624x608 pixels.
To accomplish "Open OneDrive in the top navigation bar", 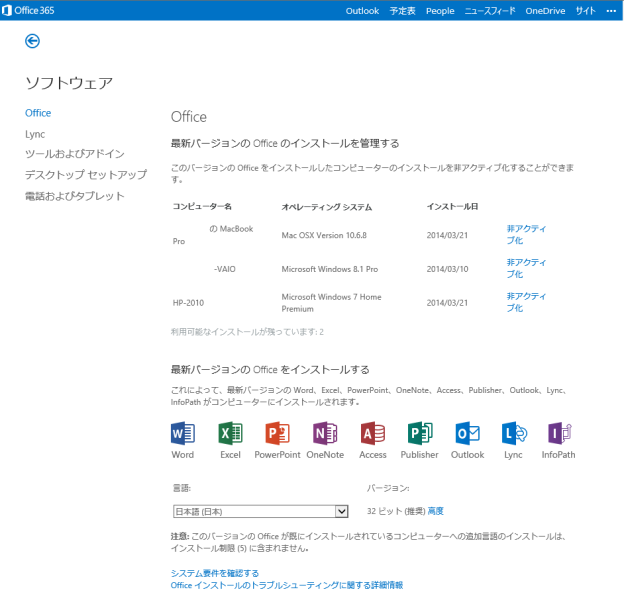I will pos(545,11).
